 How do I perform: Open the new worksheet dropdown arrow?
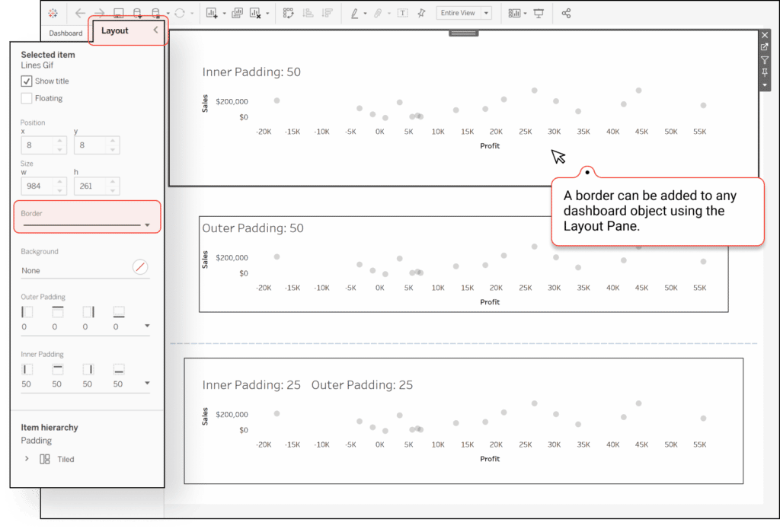pos(224,14)
